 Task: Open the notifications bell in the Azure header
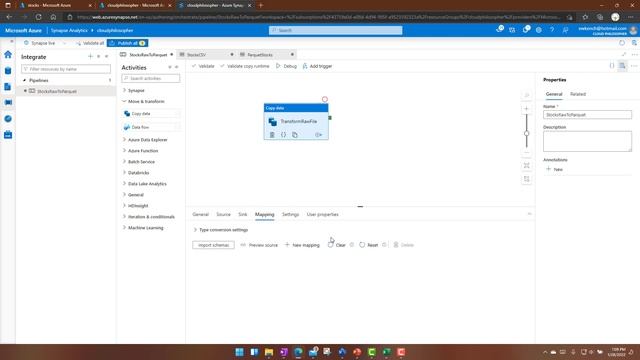coord(526,30)
